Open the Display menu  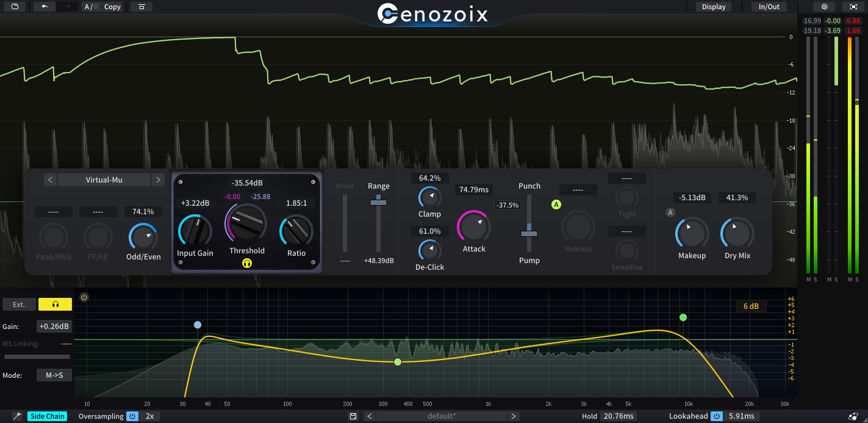[714, 7]
